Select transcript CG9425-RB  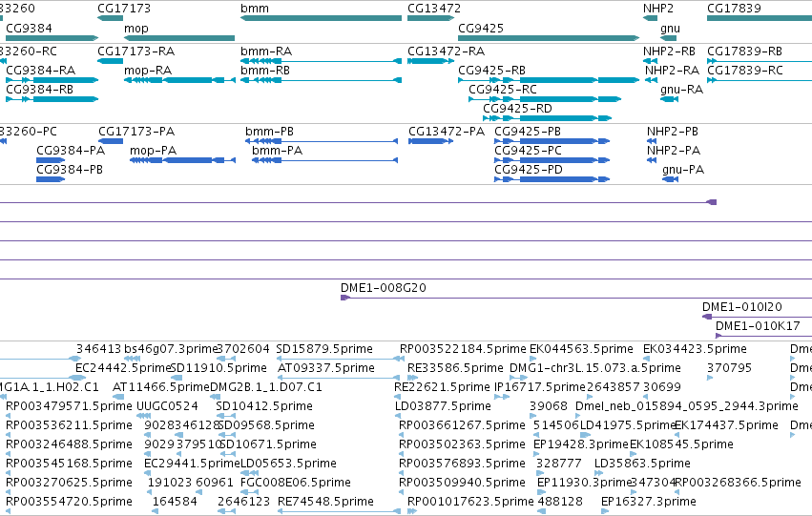pyautogui.click(x=549, y=80)
